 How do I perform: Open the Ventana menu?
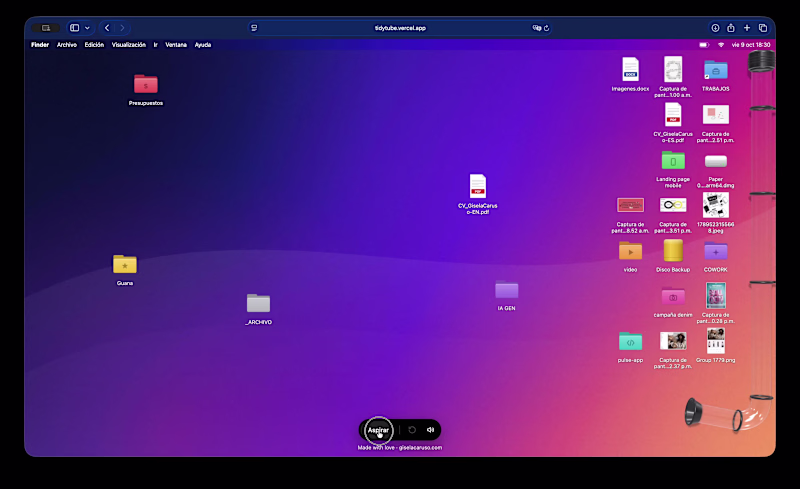176,45
